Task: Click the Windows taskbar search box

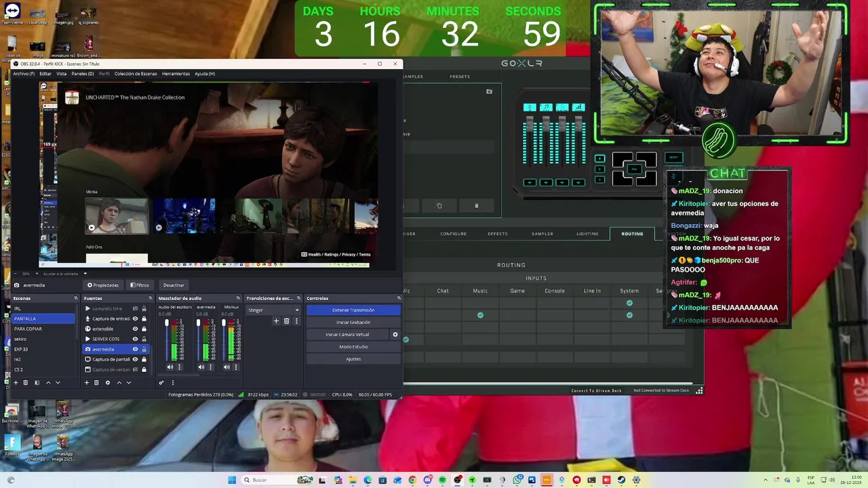Action: (x=278, y=480)
